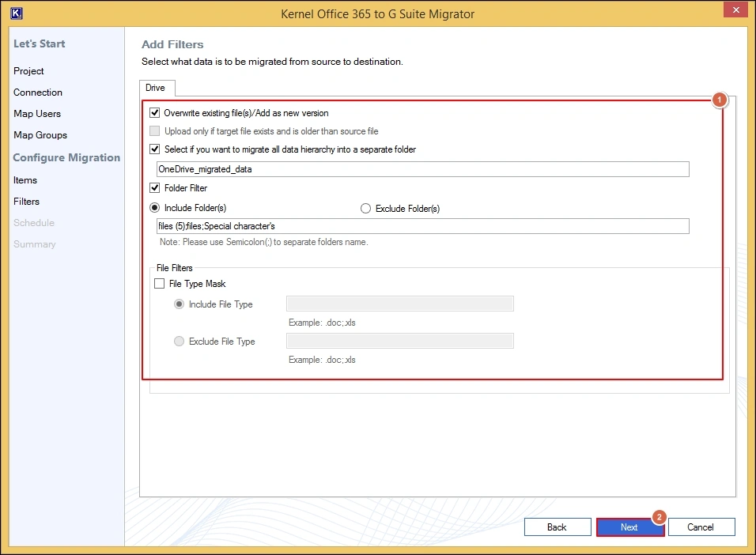This screenshot has height=555, width=756.
Task: Open the Project step in sidebar
Action: (x=29, y=71)
